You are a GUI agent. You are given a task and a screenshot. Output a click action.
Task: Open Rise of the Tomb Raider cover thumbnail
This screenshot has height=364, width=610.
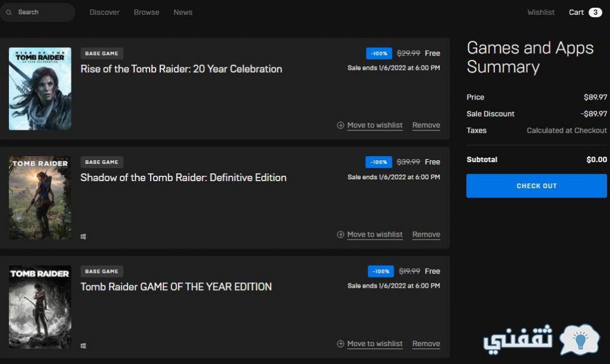(40, 89)
